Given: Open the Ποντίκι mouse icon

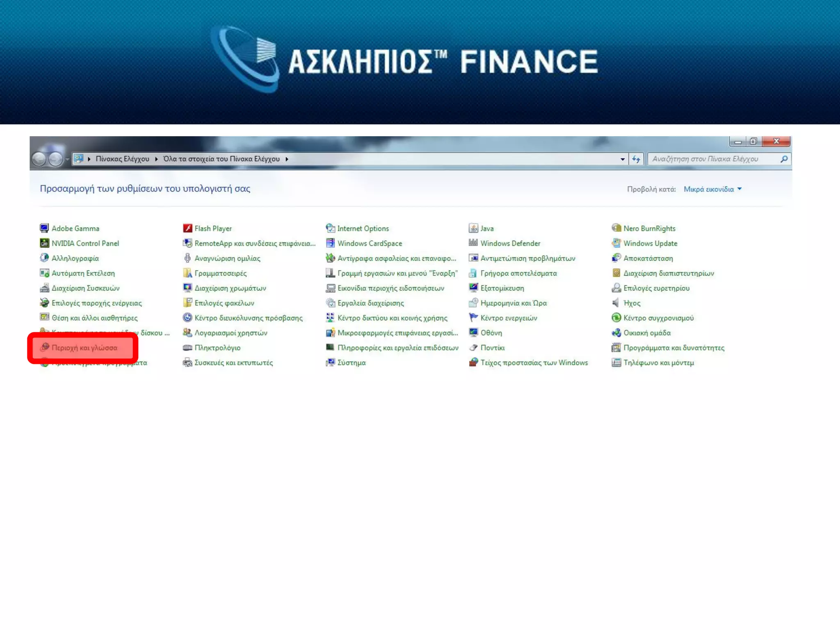Looking at the screenshot, I should coord(473,348).
